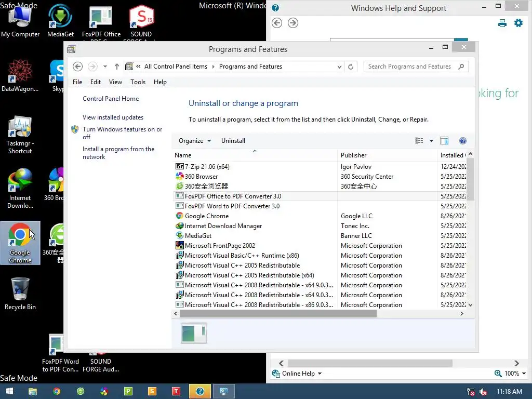Sort by the Publisher column header

387,155
